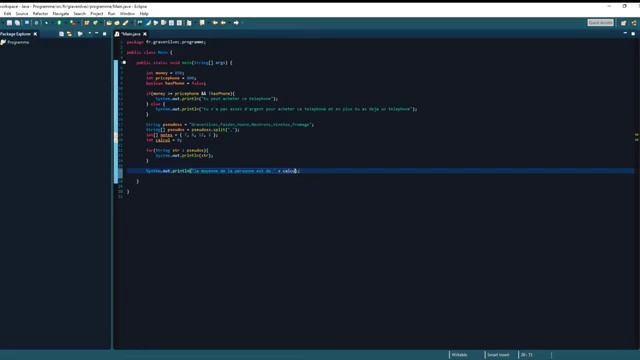Screen dimensions: 640x360
Task: Select the Main.java editor tab
Action: pyautogui.click(x=131, y=34)
